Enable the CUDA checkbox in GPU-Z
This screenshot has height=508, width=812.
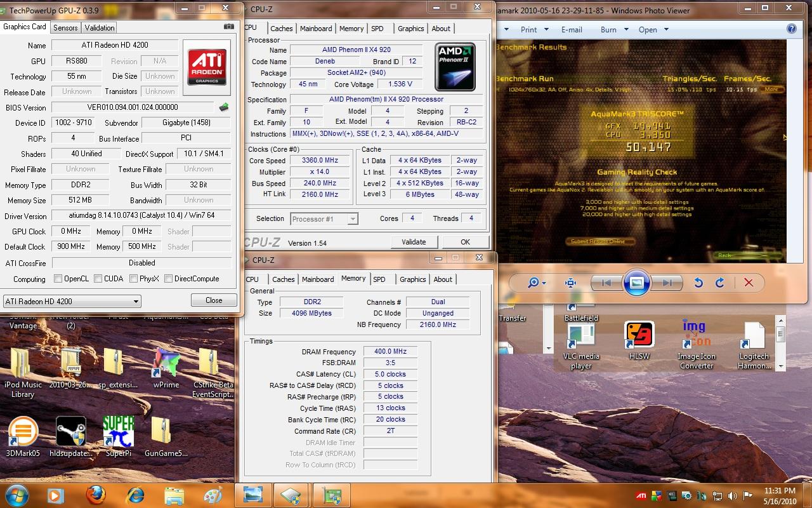tap(98, 279)
